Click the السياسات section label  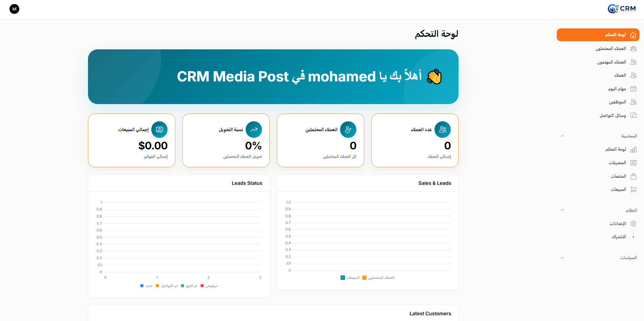(628, 258)
